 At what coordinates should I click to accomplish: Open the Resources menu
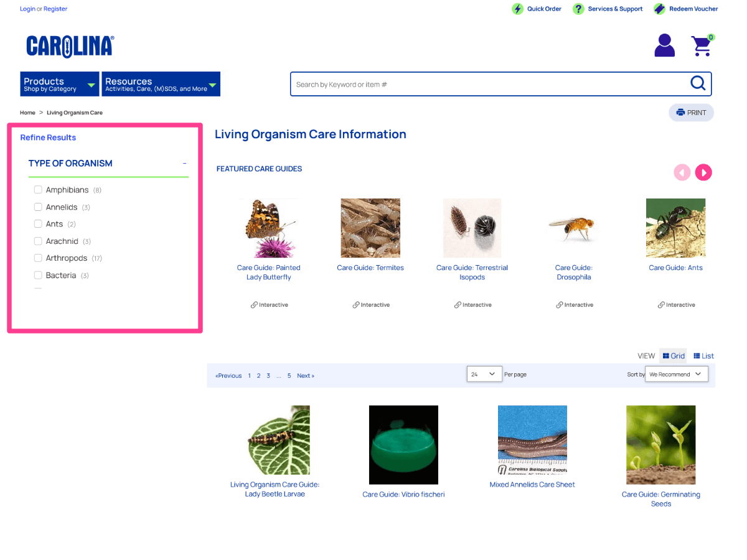coord(161,84)
